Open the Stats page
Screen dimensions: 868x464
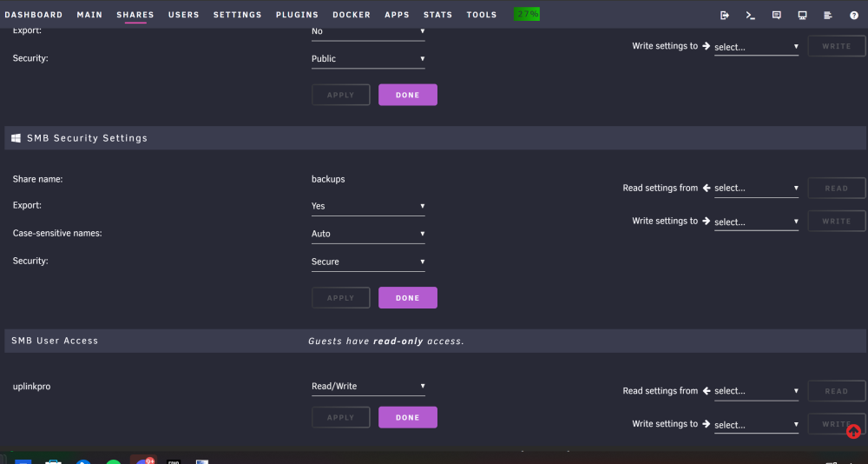pos(437,15)
